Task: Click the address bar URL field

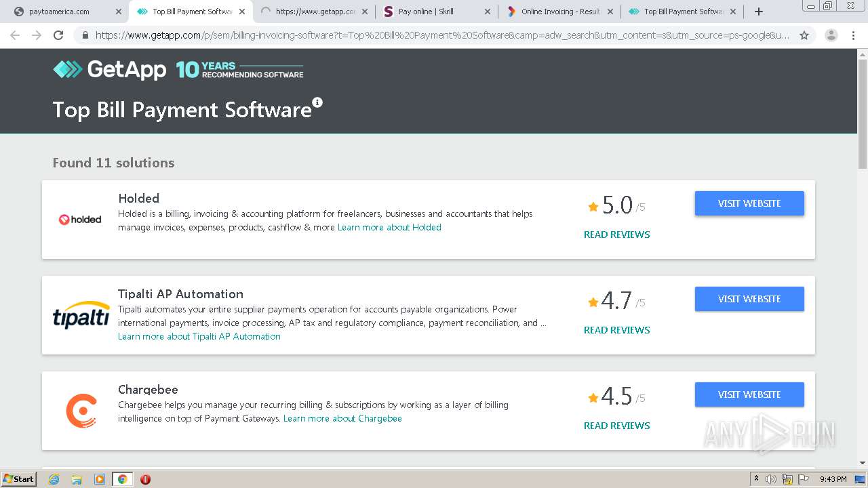Action: [x=442, y=35]
